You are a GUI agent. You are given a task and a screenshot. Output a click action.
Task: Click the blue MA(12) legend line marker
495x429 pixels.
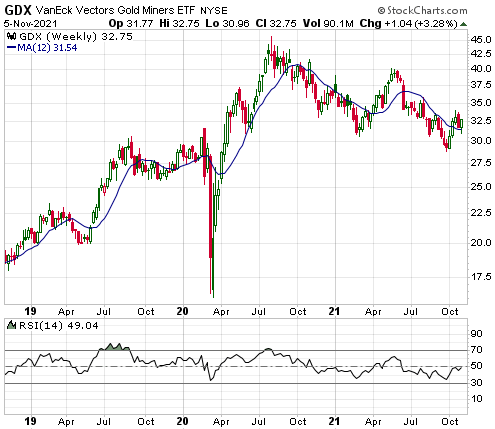pos(11,48)
